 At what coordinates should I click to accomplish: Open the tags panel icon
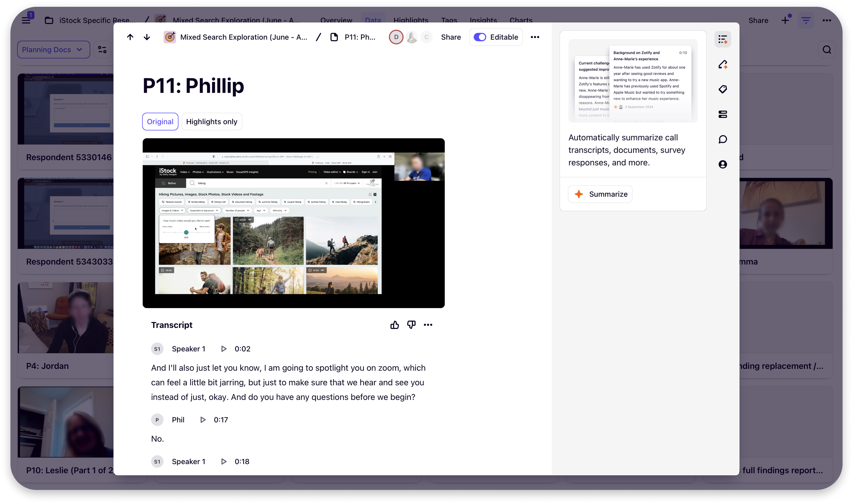(x=723, y=89)
